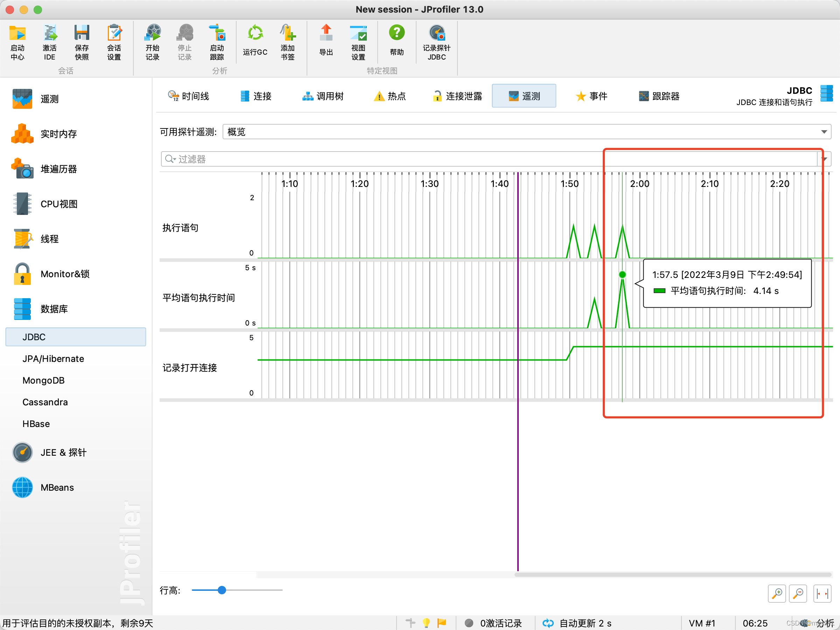Click the row height (行高) slider handle
Viewport: 840px width, 630px height.
click(x=222, y=590)
